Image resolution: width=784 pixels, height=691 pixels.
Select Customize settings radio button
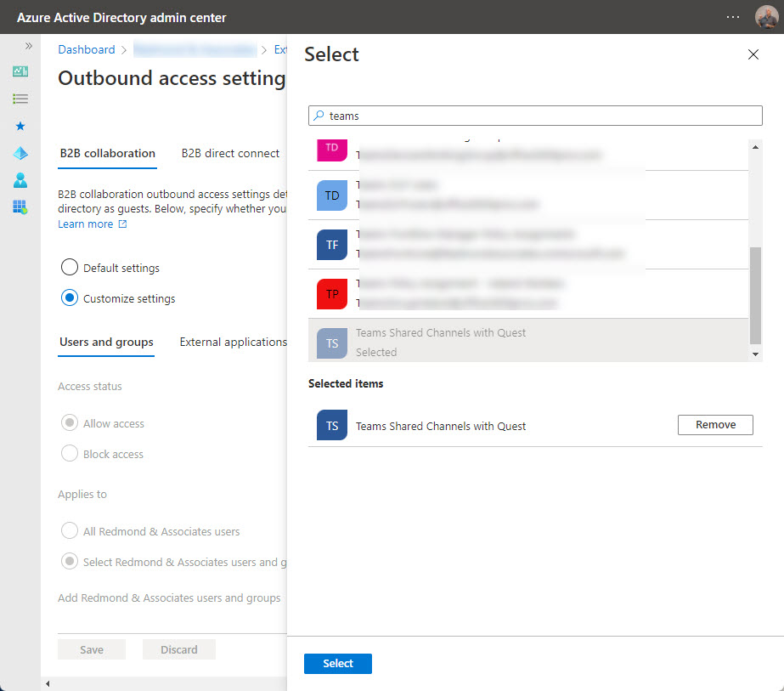click(x=70, y=298)
